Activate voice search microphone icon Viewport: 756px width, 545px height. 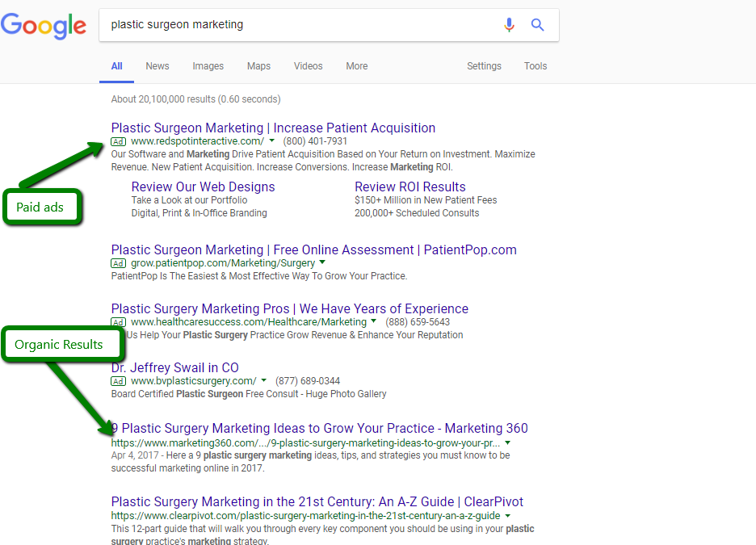(509, 24)
